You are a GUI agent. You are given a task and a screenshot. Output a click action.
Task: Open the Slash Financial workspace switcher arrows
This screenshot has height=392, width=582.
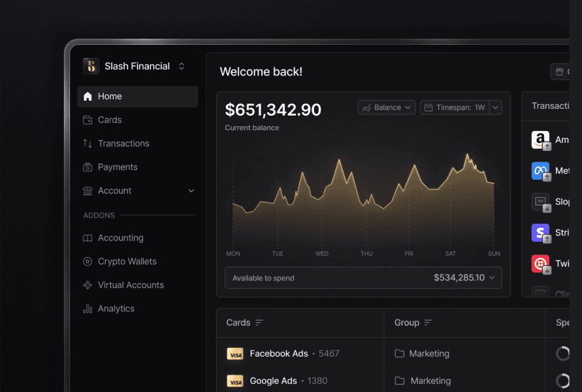coord(182,66)
